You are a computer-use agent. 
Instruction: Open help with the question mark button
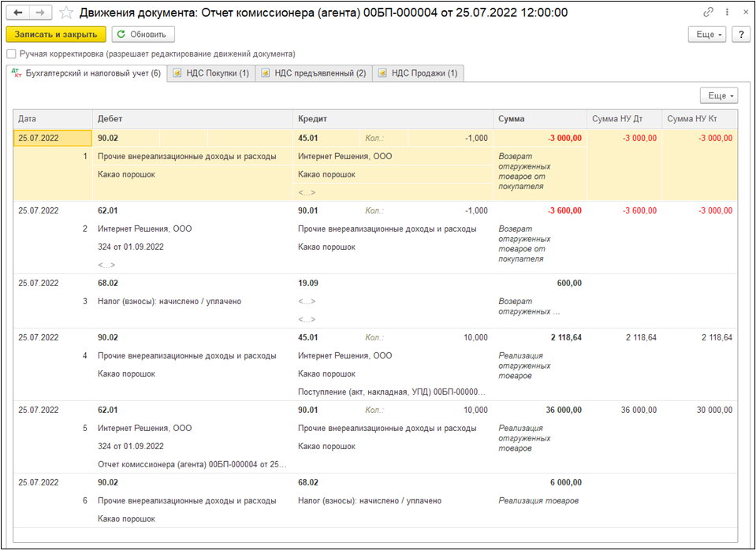[740, 35]
